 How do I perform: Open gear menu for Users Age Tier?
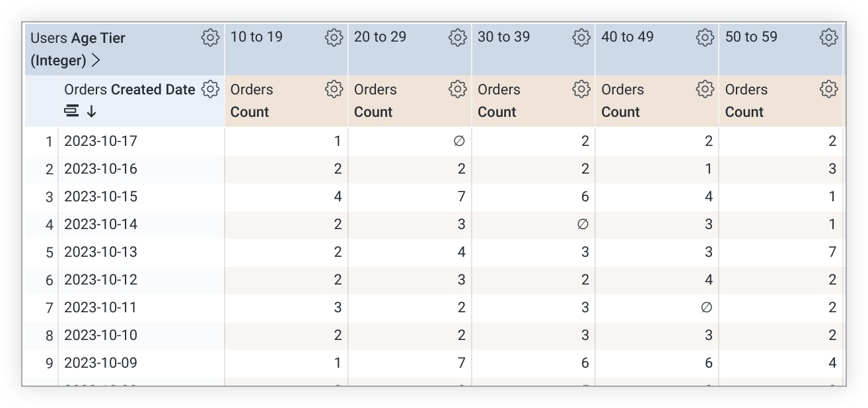pos(210,38)
